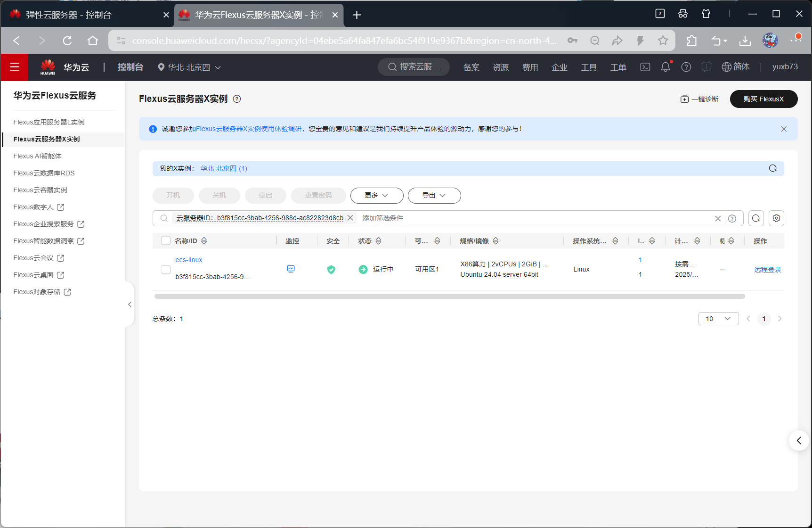Click the language globe icon

tap(727, 67)
